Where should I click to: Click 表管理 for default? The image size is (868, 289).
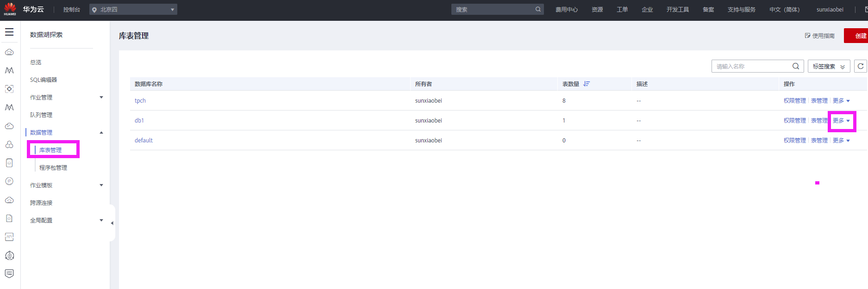pos(819,140)
